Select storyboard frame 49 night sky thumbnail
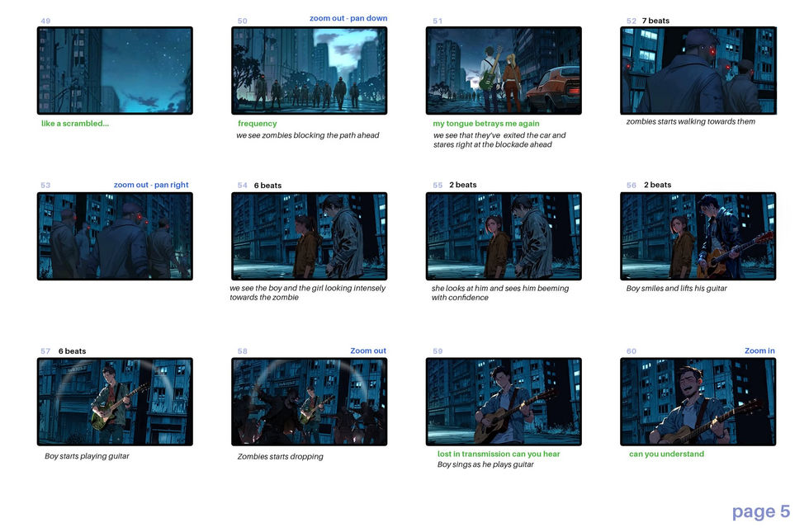This screenshot has height=532, width=809. 115,71
